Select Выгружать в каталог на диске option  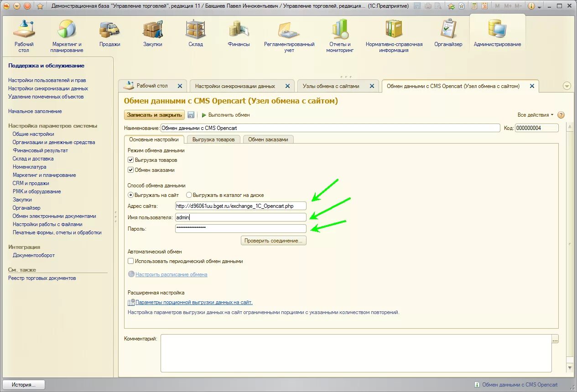pyautogui.click(x=189, y=195)
